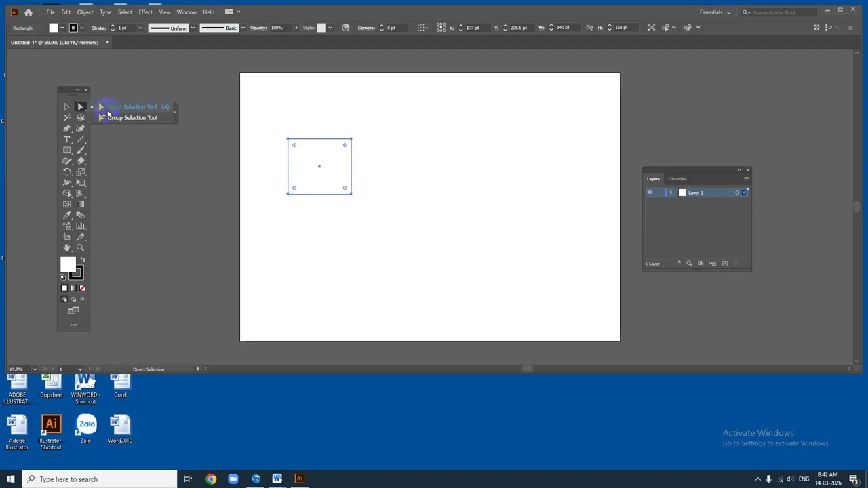The width and height of the screenshot is (868, 488).
Task: Click Stroke swatch in toolbox
Action: pos(77,272)
